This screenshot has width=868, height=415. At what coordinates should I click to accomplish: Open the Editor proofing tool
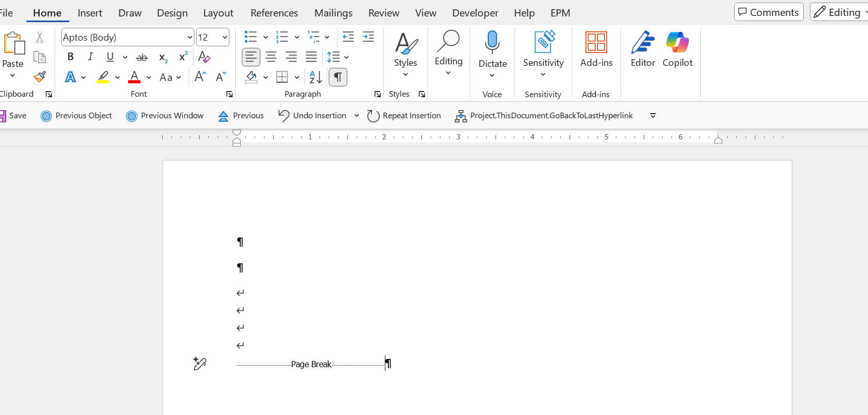tap(643, 49)
